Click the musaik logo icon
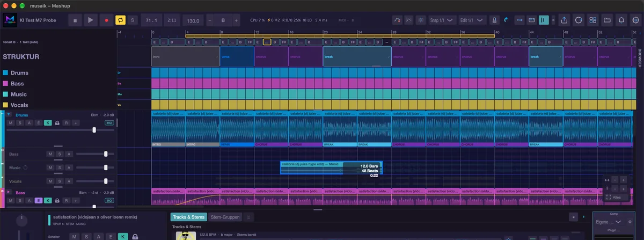The height and width of the screenshot is (240, 644). (10, 20)
